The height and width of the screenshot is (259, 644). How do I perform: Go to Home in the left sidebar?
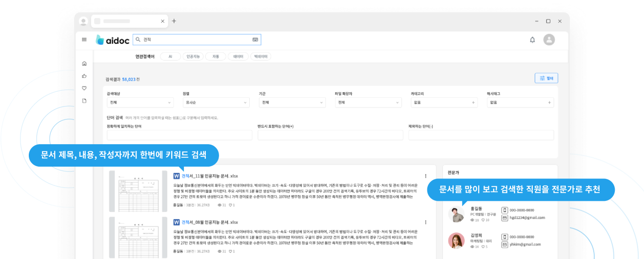[x=84, y=64]
